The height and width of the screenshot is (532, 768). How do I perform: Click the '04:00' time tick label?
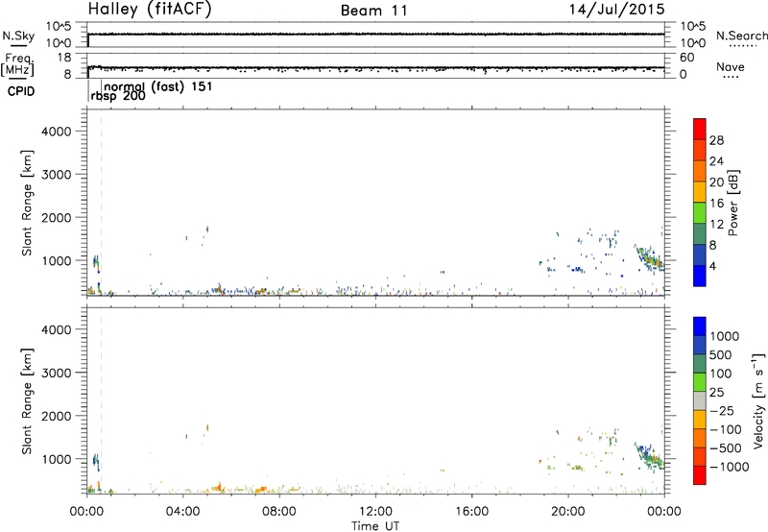click(x=182, y=512)
